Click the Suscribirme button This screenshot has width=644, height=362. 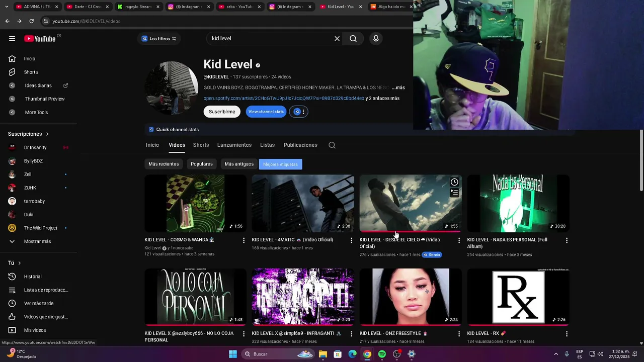click(x=222, y=112)
